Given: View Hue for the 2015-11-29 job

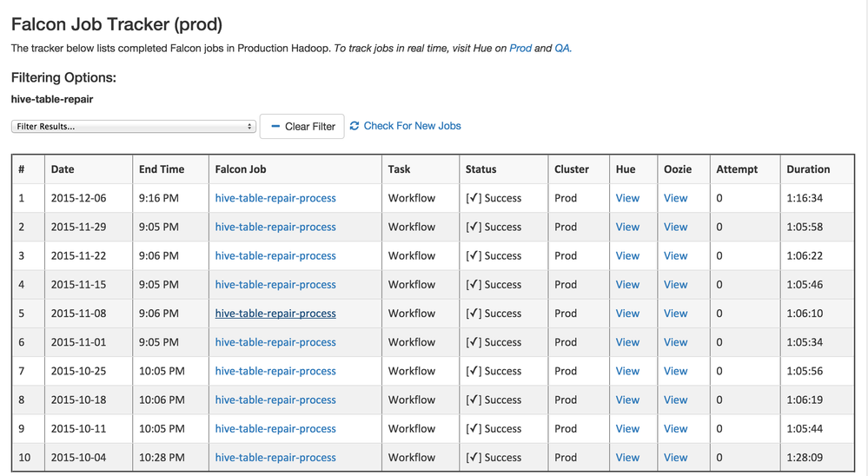Looking at the screenshot, I should 627,227.
